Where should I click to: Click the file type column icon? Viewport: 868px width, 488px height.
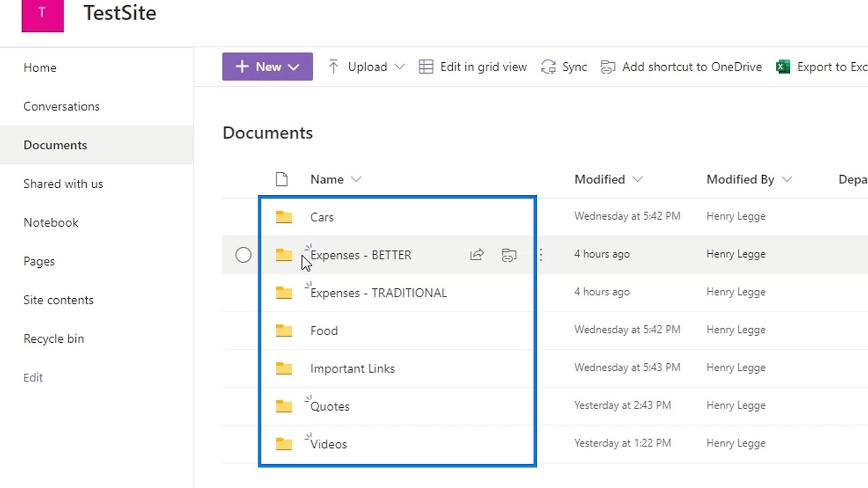coord(282,179)
